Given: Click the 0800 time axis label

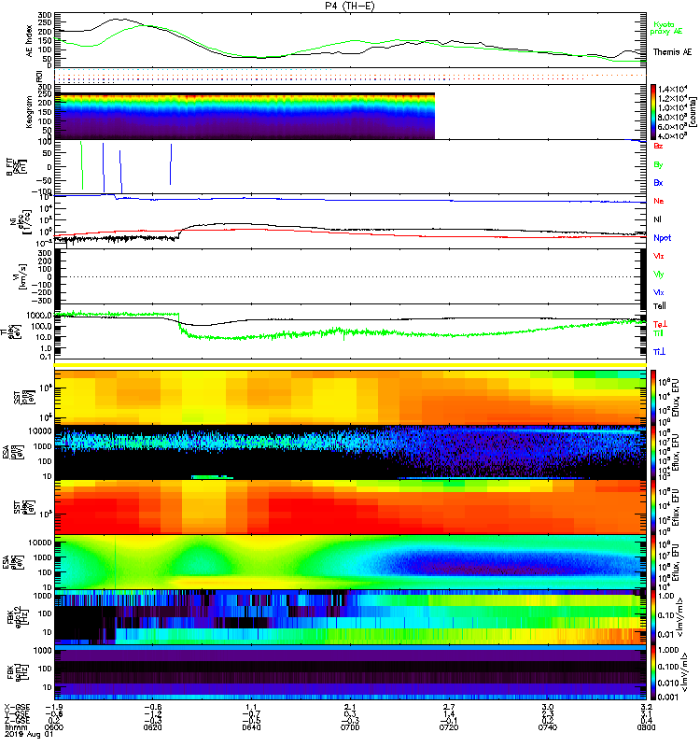Looking at the screenshot, I should click(646, 727).
